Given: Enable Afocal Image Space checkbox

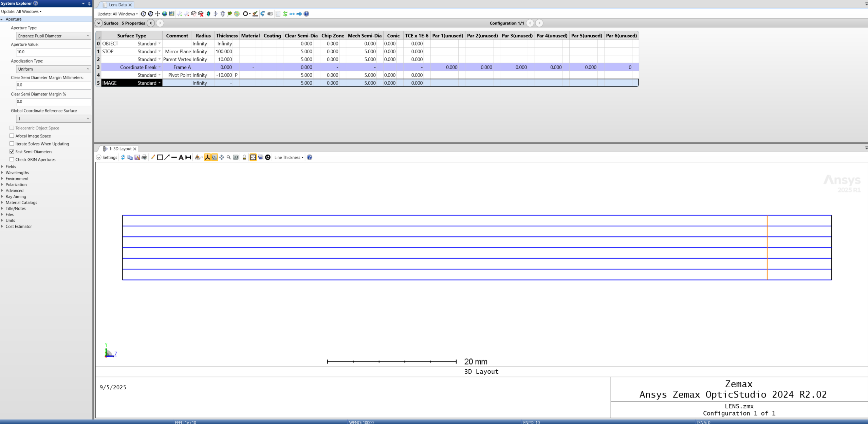Looking at the screenshot, I should [12, 136].
